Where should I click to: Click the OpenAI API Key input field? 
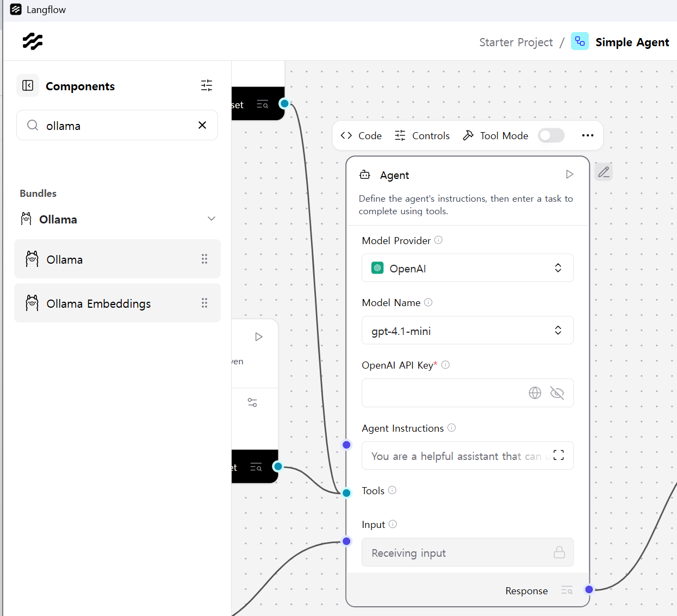pyautogui.click(x=468, y=393)
